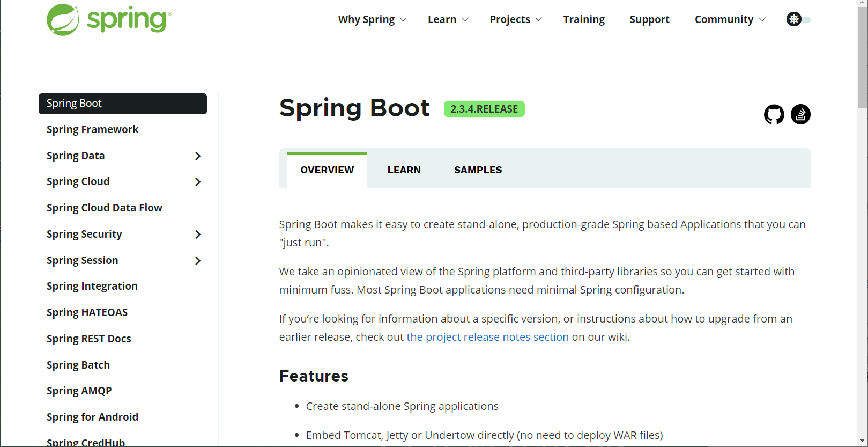The height and width of the screenshot is (447, 868).
Task: Open Spring Cloud Data Flow link
Action: (104, 208)
